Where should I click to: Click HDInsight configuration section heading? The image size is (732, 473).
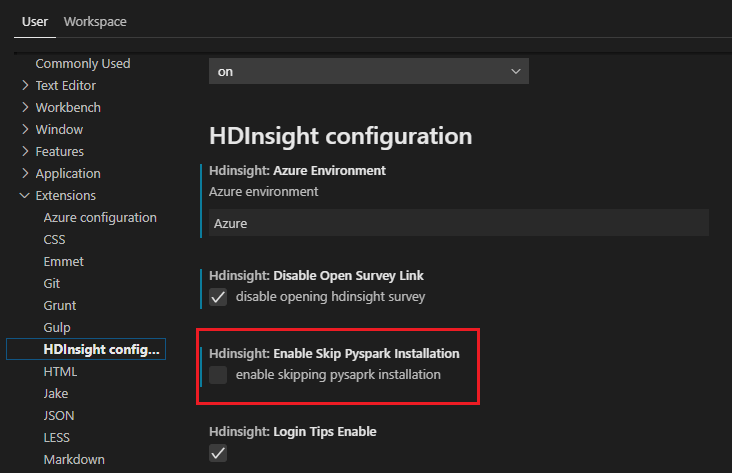340,136
